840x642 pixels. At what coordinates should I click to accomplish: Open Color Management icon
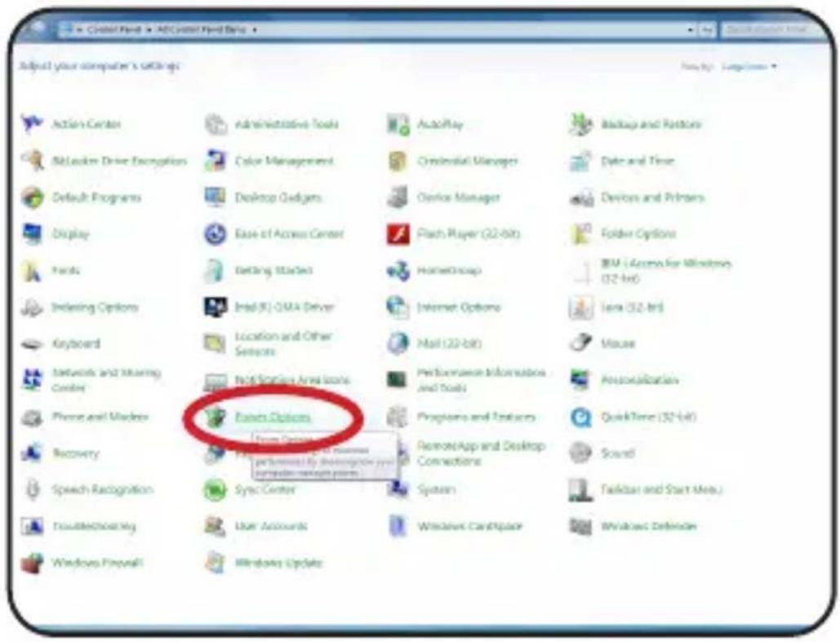(x=216, y=161)
